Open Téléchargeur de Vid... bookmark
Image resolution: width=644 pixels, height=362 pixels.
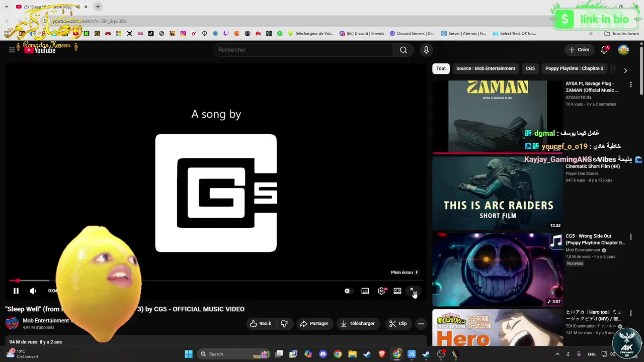click(x=310, y=34)
